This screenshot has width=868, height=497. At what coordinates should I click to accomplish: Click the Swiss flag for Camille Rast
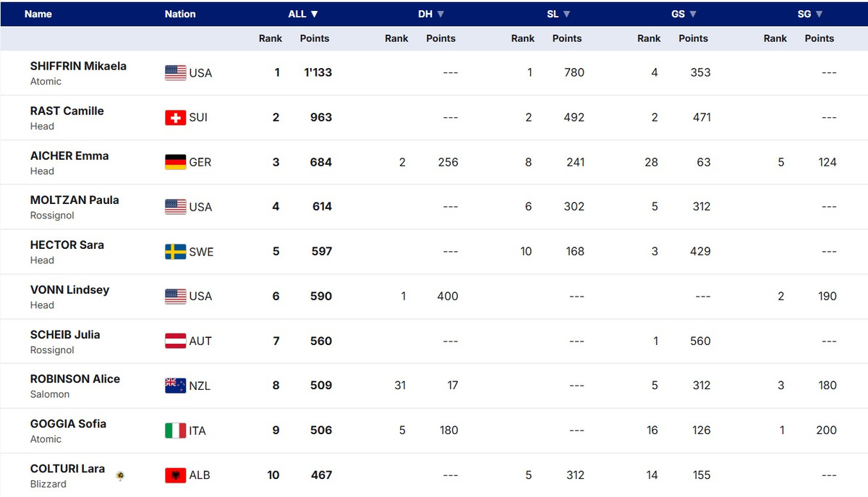[176, 117]
